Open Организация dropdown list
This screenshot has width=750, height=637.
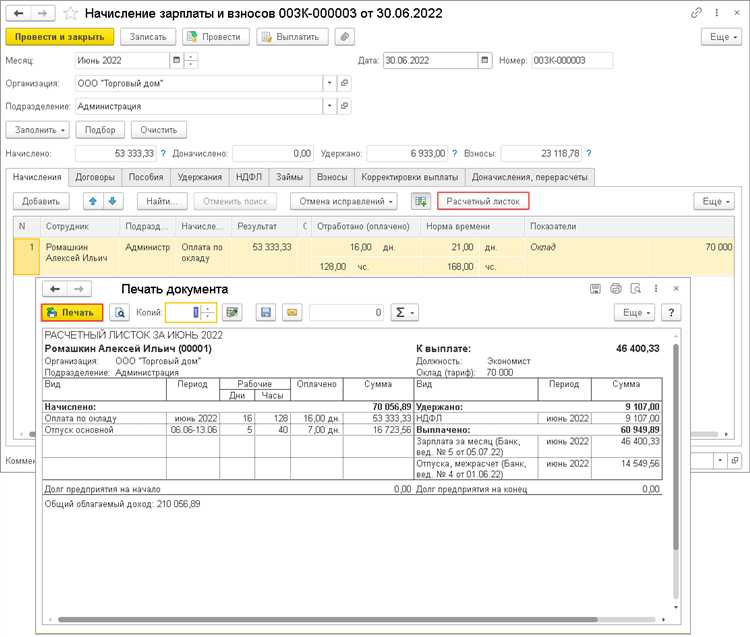(330, 83)
